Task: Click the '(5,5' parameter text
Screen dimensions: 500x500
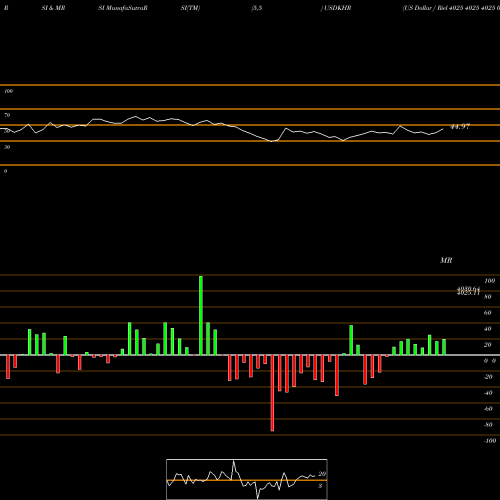Action: pos(257,8)
